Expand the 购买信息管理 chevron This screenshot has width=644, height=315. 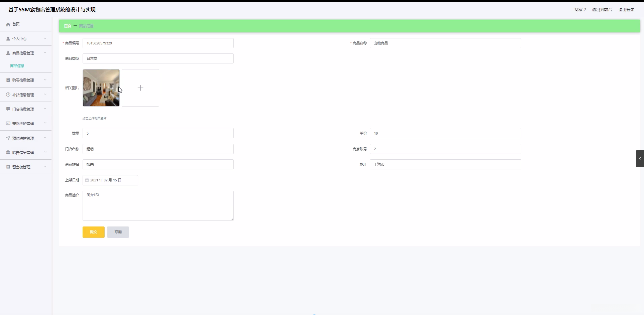coord(45,80)
